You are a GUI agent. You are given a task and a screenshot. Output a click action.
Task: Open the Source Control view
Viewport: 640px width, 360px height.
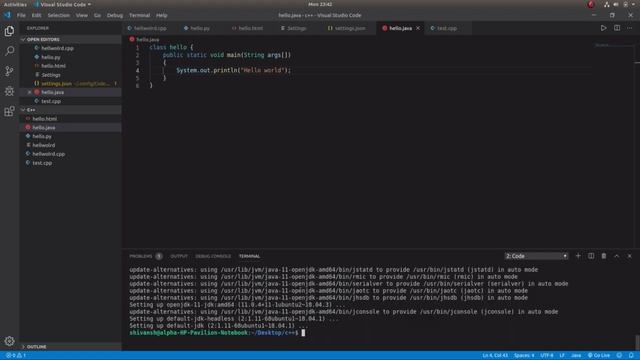coord(9,71)
